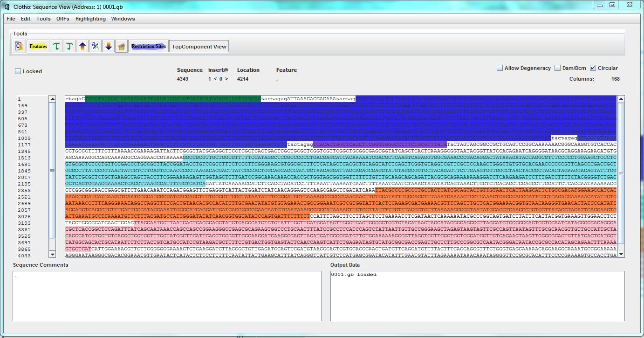Click inside the Output Data text area

[x=478, y=296]
